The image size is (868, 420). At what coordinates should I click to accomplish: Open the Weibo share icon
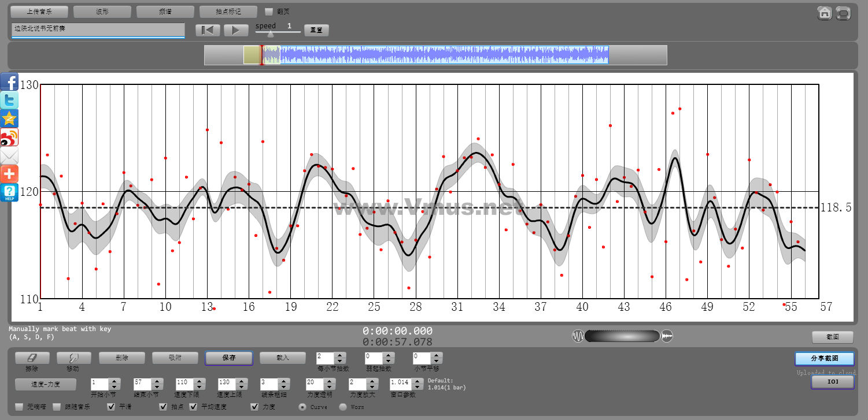[9, 137]
